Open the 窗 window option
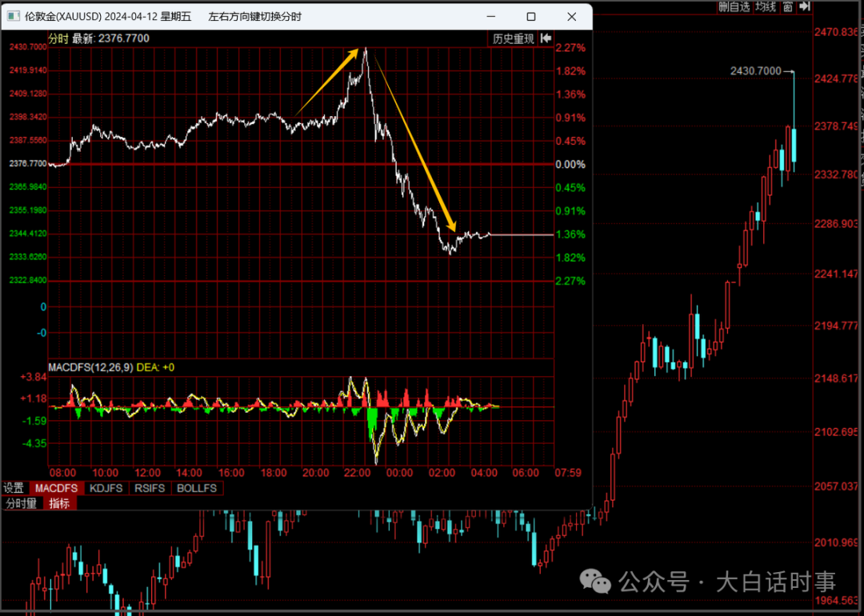The width and height of the screenshot is (864, 616). click(788, 6)
